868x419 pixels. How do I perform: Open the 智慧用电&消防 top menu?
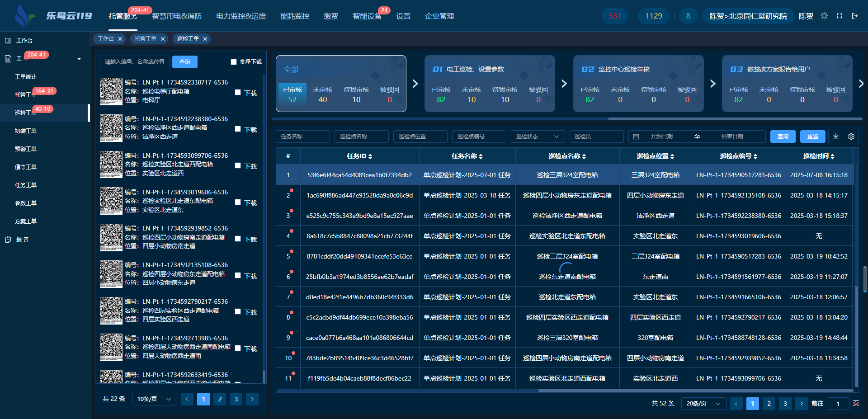click(x=177, y=16)
